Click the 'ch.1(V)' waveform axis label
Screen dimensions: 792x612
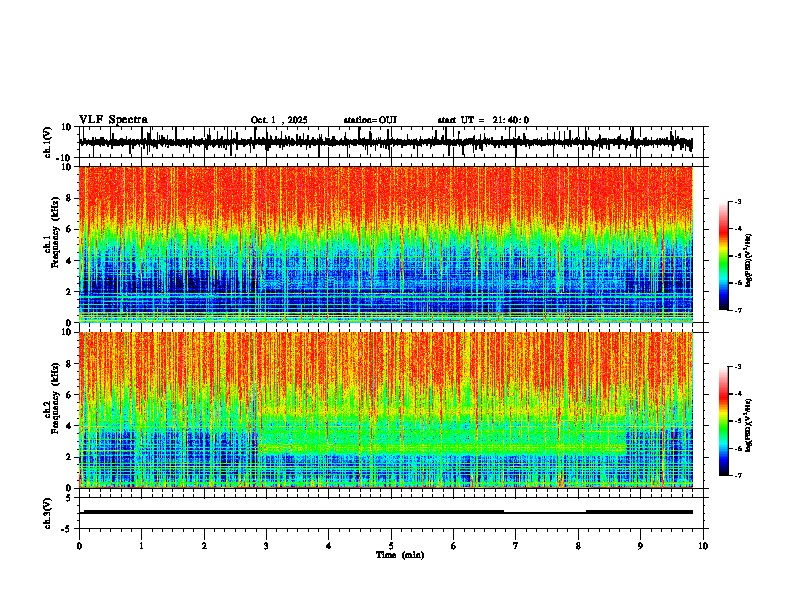(x=48, y=142)
